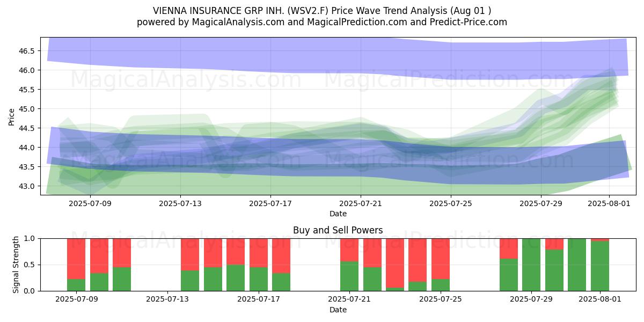Viewport: 644px width, 322px height.
Task: Click the 2025-07-09 date tick under the signal bars
Action: [x=76, y=300]
